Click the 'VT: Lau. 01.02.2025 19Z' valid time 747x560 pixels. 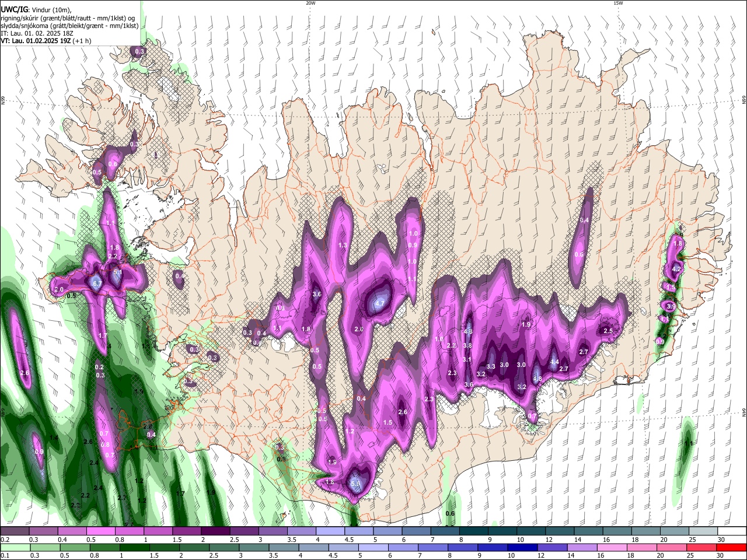tap(36, 41)
